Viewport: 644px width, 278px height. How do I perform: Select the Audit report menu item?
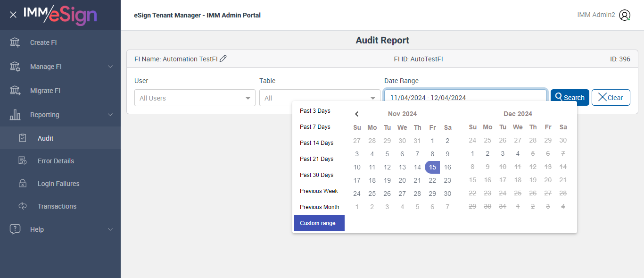click(46, 138)
